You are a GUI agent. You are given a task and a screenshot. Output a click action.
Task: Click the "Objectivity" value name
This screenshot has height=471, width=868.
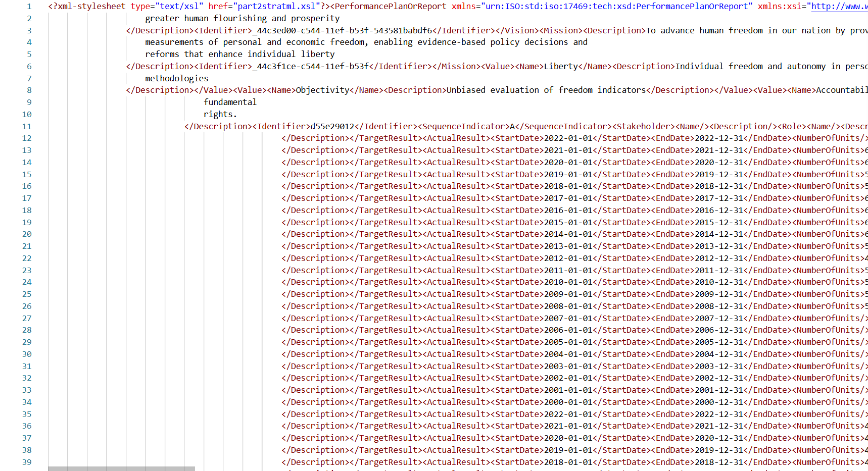click(x=322, y=90)
